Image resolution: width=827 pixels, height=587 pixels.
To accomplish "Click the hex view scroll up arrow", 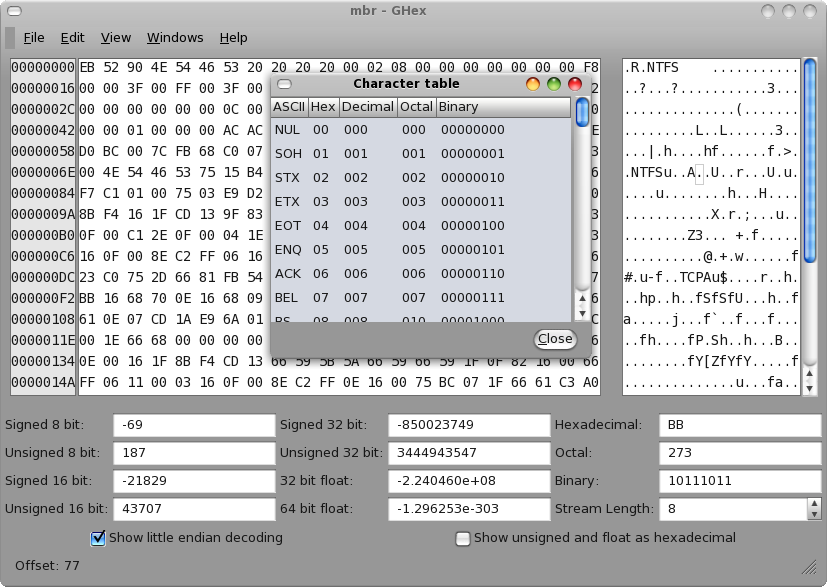I will (810, 374).
